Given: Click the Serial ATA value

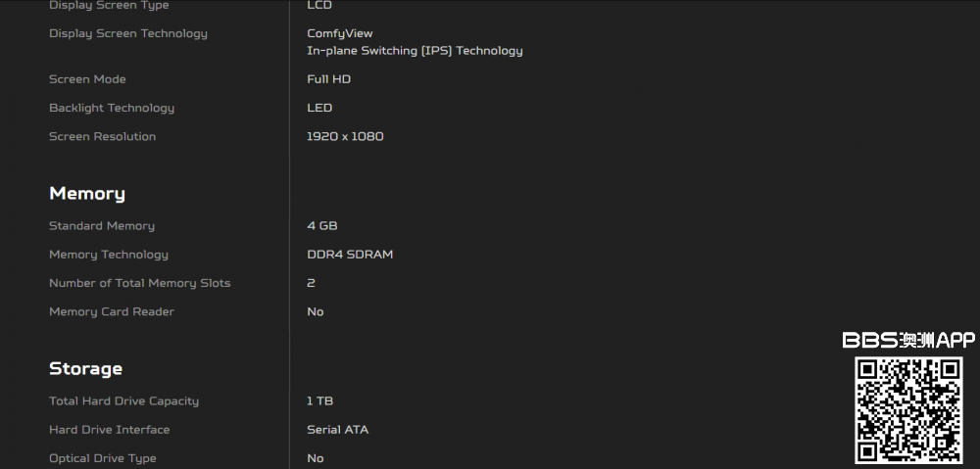Looking at the screenshot, I should click(x=337, y=430).
